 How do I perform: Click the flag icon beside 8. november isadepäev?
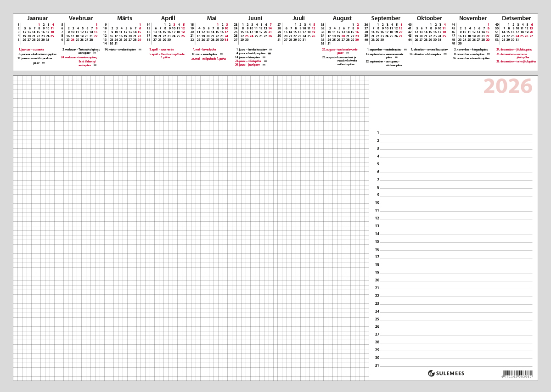(488, 54)
